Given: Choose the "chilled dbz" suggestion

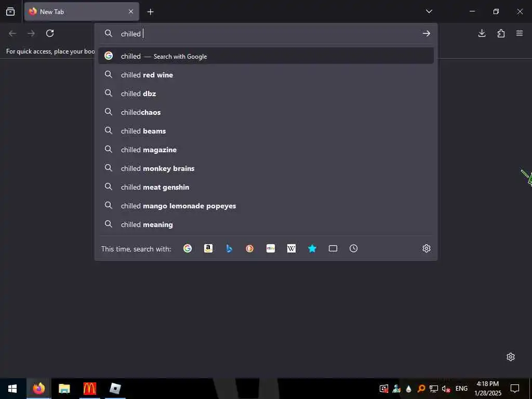Looking at the screenshot, I should pyautogui.click(x=266, y=94).
